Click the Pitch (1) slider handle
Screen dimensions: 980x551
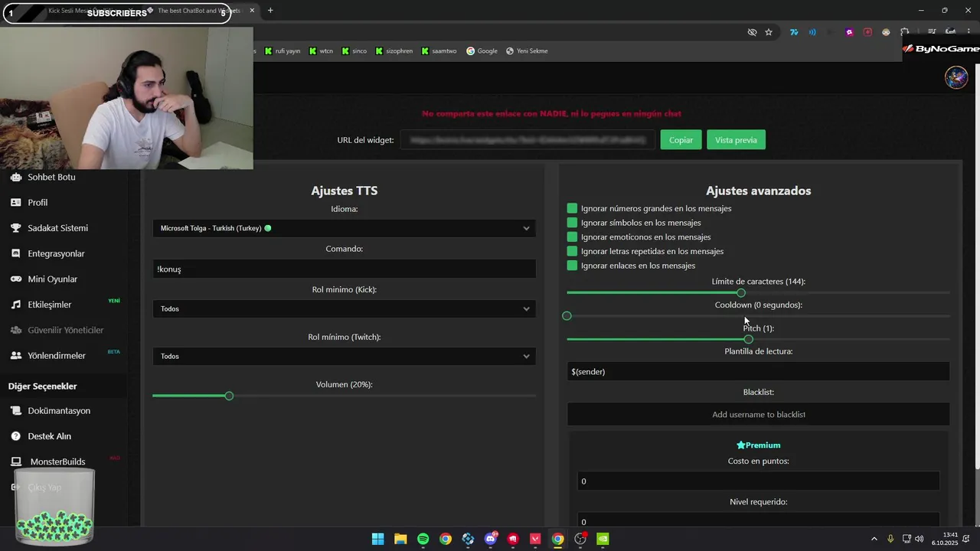point(748,339)
